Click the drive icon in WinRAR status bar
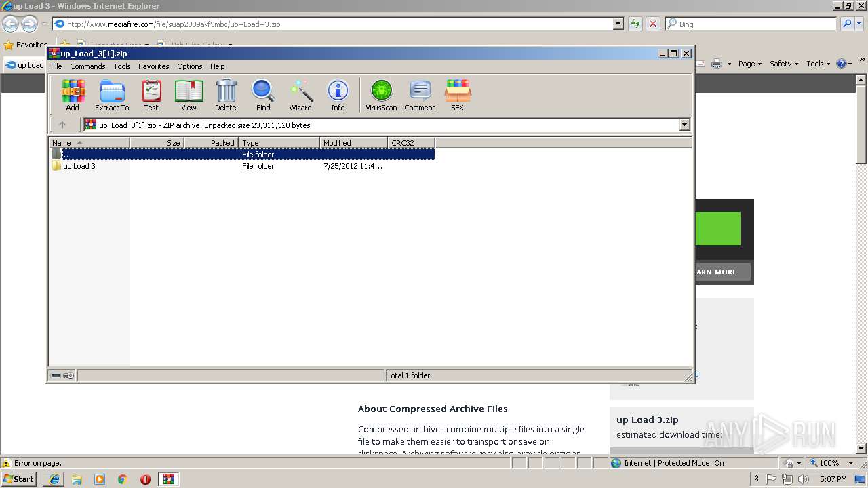The width and height of the screenshot is (868, 488). 56,375
